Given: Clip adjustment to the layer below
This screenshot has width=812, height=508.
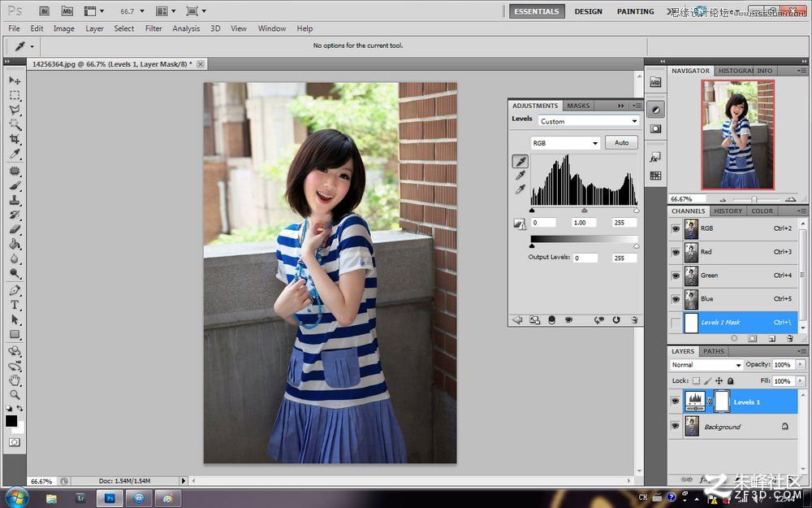Looking at the screenshot, I should [x=551, y=319].
